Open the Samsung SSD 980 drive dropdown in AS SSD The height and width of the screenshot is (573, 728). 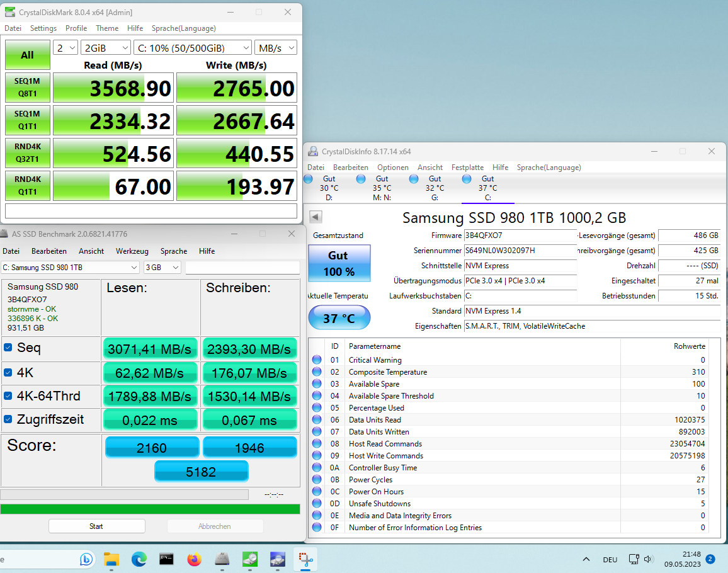(x=70, y=268)
